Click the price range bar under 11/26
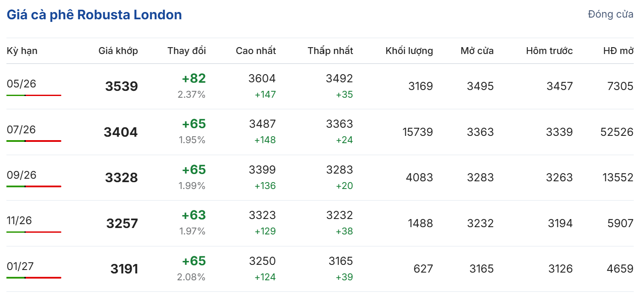The width and height of the screenshot is (644, 294). point(34,232)
